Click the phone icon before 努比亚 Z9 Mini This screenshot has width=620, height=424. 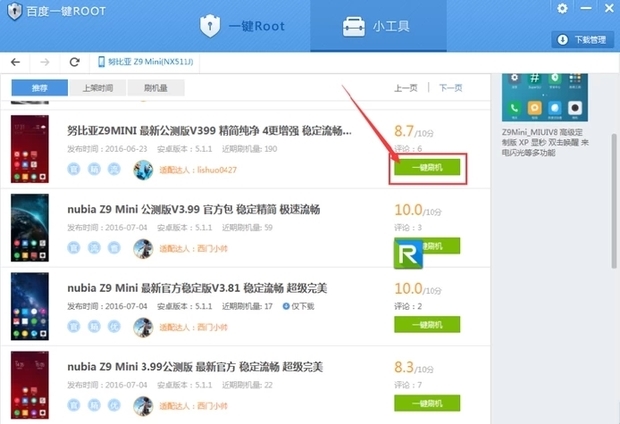[x=101, y=62]
